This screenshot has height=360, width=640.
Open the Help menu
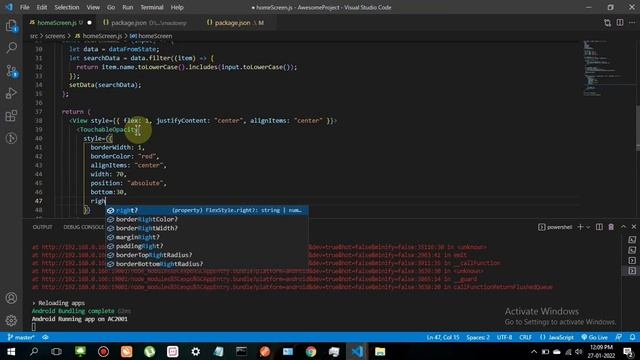(177, 7)
